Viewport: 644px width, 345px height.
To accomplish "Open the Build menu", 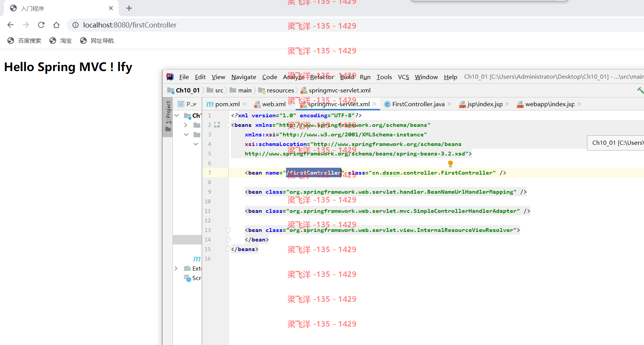I will (x=347, y=77).
